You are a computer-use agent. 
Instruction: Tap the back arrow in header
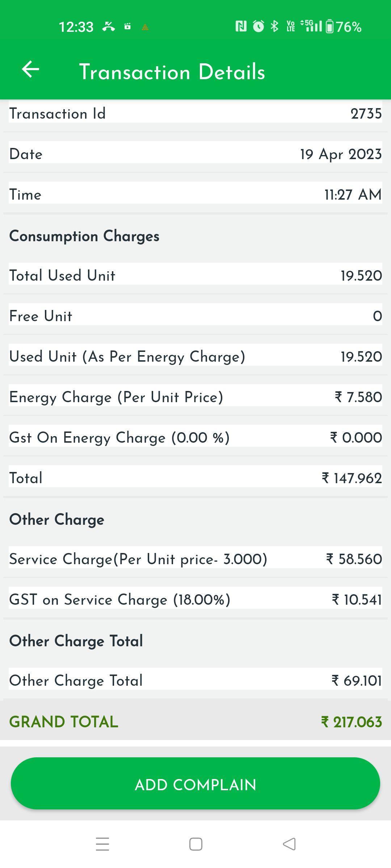pos(30,69)
